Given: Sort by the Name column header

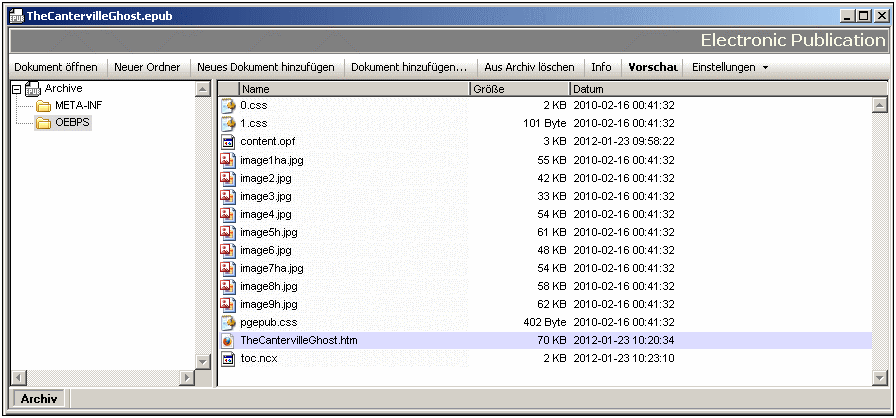Looking at the screenshot, I should coord(354,89).
